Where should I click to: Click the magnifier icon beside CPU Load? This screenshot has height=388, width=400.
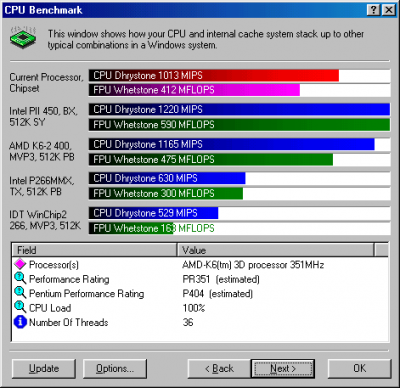(x=20, y=307)
